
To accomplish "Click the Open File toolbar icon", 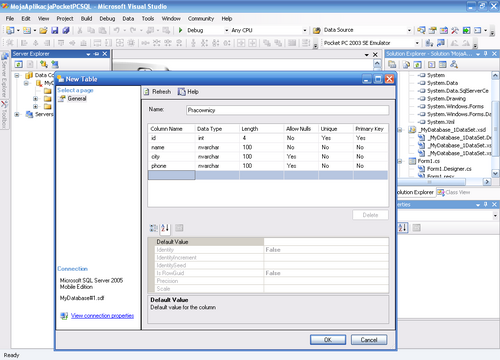I will point(43,30).
